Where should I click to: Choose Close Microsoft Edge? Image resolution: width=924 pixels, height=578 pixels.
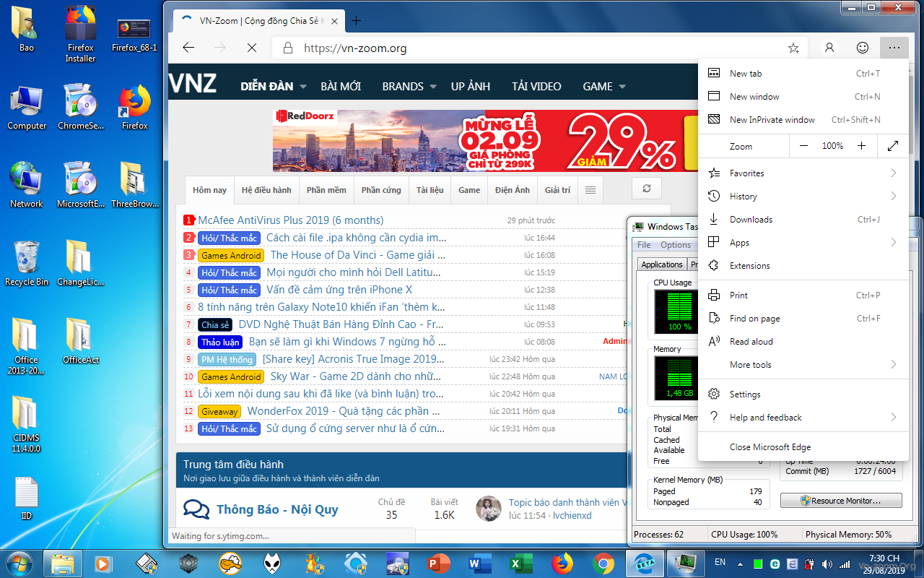(x=803, y=447)
